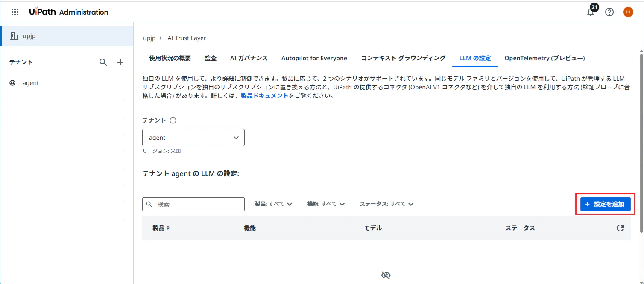Expand the 製品: すべて filter
The height and width of the screenshot is (284, 644).
point(273,204)
